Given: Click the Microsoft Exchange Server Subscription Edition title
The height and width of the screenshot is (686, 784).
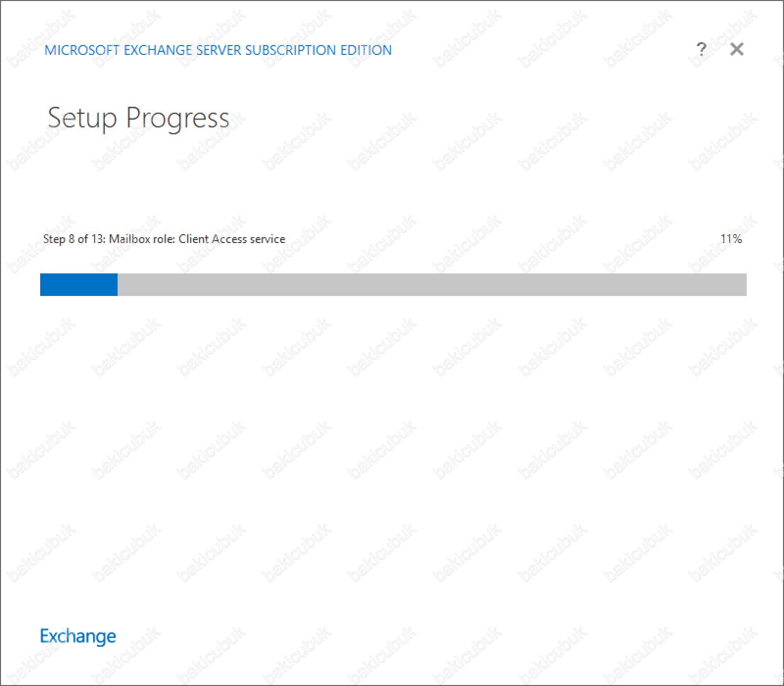Looking at the screenshot, I should pyautogui.click(x=218, y=50).
